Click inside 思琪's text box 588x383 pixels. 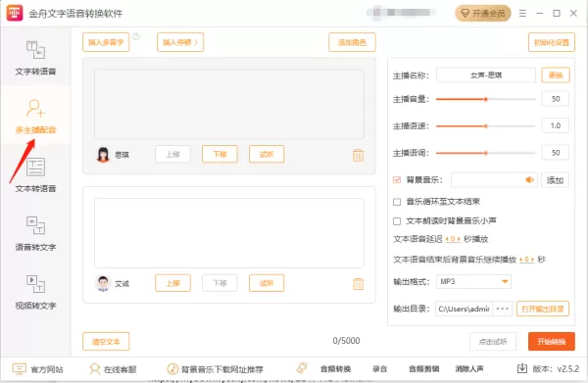click(x=229, y=104)
